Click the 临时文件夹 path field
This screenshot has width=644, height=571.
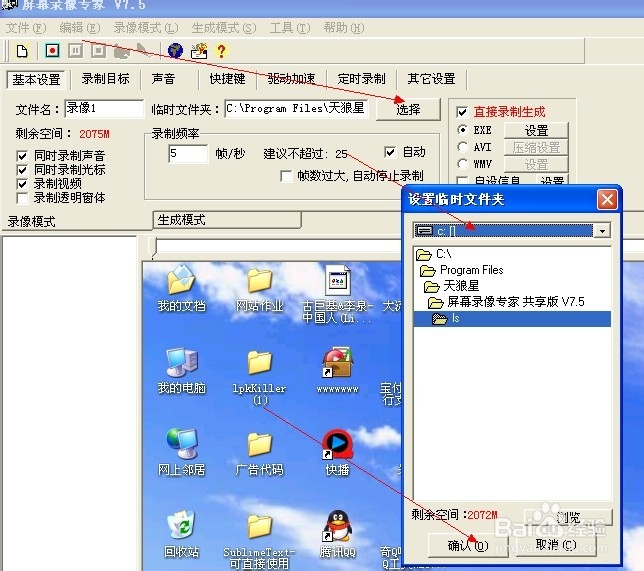(x=296, y=109)
